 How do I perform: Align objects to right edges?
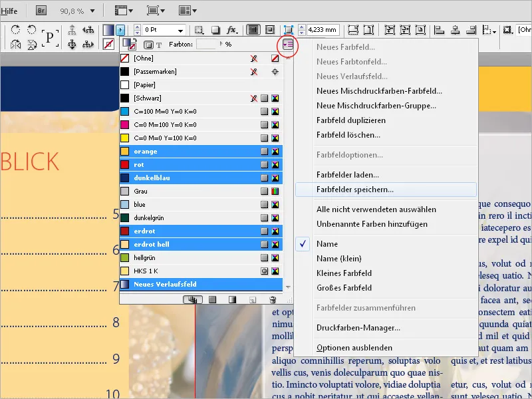coord(471,30)
